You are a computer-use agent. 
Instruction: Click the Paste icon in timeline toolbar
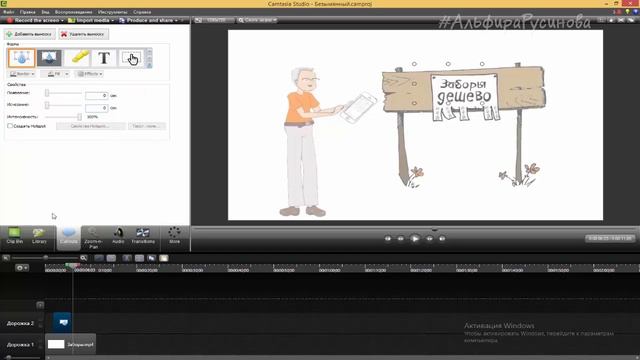(164, 258)
